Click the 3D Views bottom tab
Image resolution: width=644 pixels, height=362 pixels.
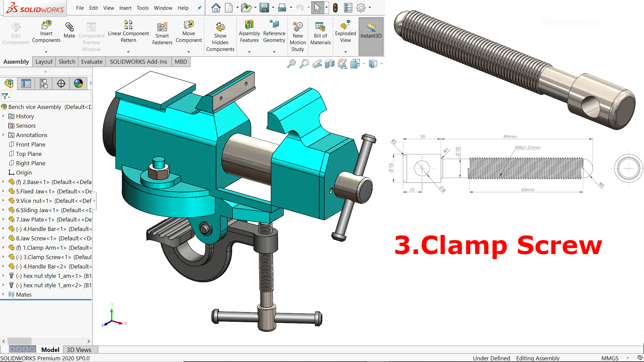(x=79, y=350)
